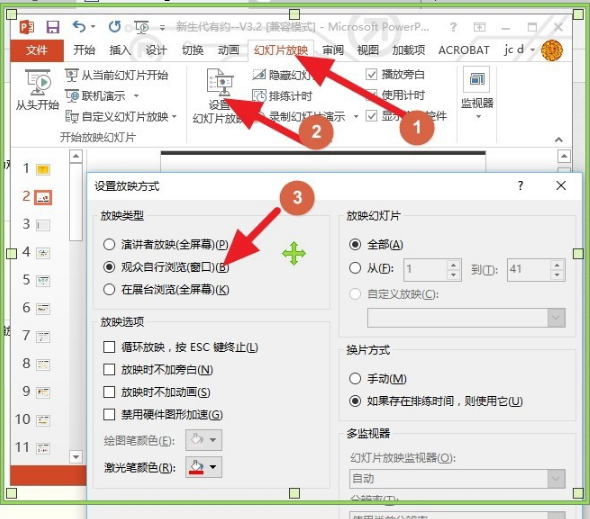Screen dimensions: 590x519
Task: Expand 自定义幻灯片放映 dropdown arrow
Action: (x=174, y=116)
